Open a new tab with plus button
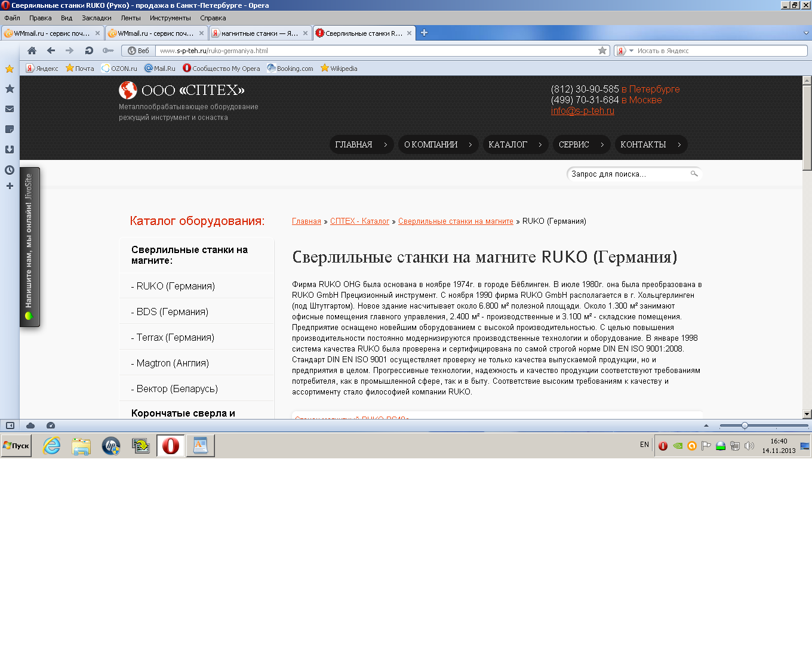 [424, 33]
